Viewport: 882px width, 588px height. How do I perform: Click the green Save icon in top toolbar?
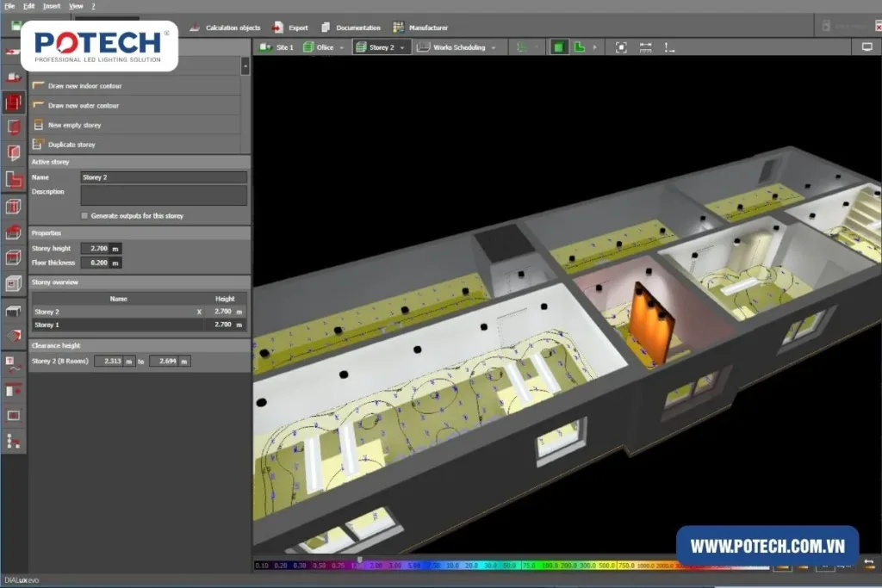coord(16,25)
